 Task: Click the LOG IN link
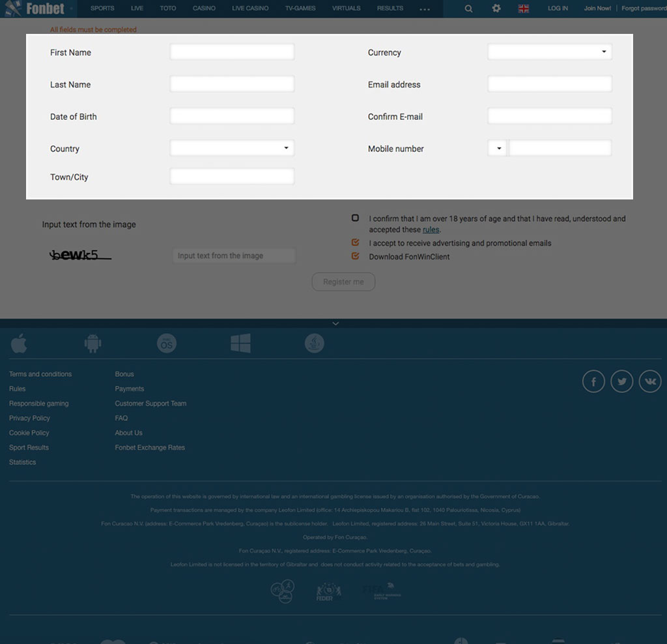pyautogui.click(x=558, y=8)
